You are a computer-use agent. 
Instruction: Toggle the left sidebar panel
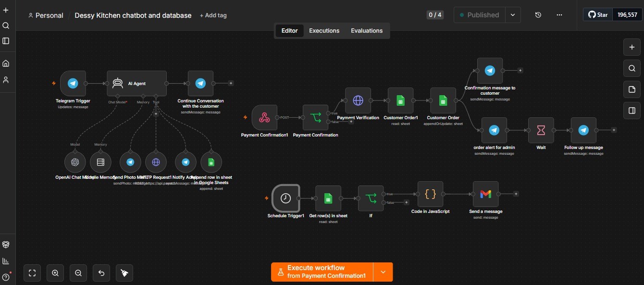coord(6,41)
